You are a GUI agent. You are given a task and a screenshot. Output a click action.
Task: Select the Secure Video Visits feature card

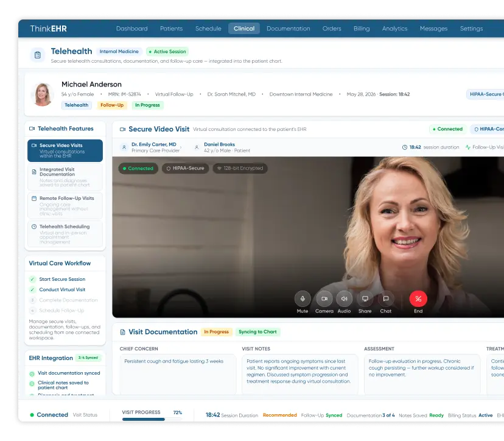pos(65,150)
